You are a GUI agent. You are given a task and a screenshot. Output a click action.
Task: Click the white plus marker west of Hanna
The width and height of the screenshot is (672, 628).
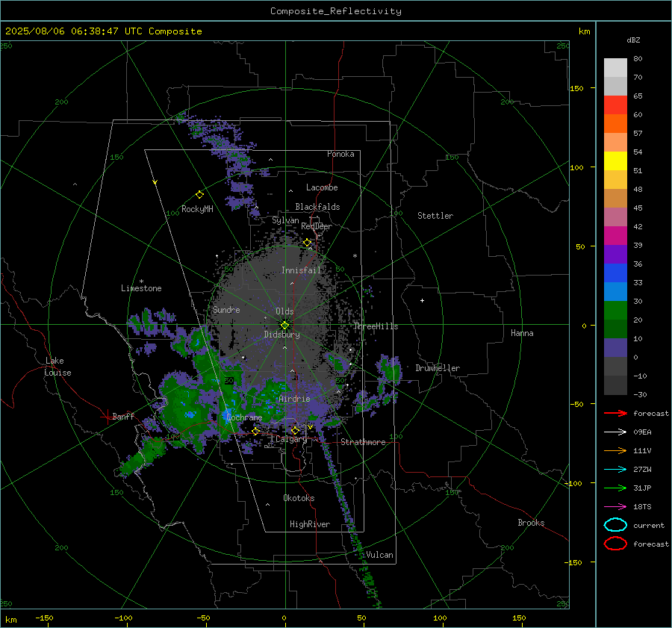pos(422,300)
